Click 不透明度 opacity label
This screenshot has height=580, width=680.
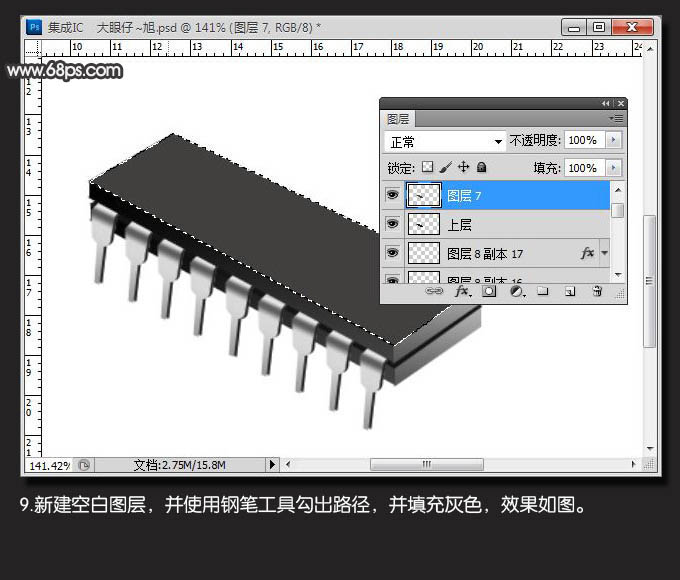coord(535,140)
